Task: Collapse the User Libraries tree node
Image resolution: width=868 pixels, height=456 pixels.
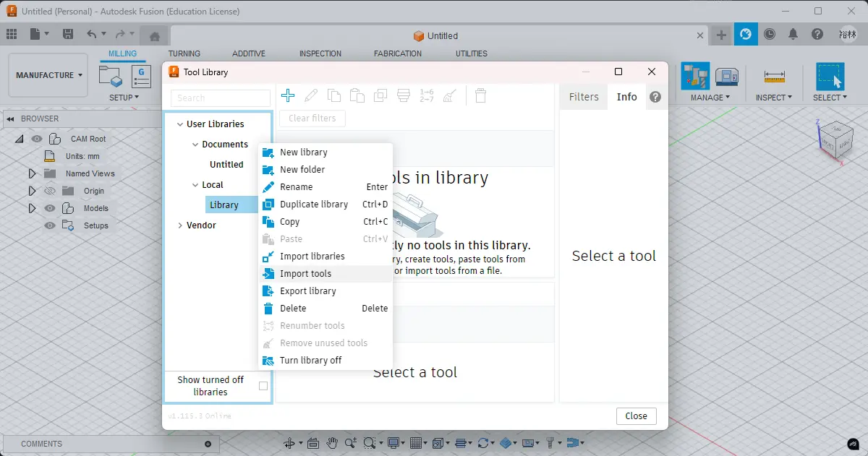Action: click(179, 124)
